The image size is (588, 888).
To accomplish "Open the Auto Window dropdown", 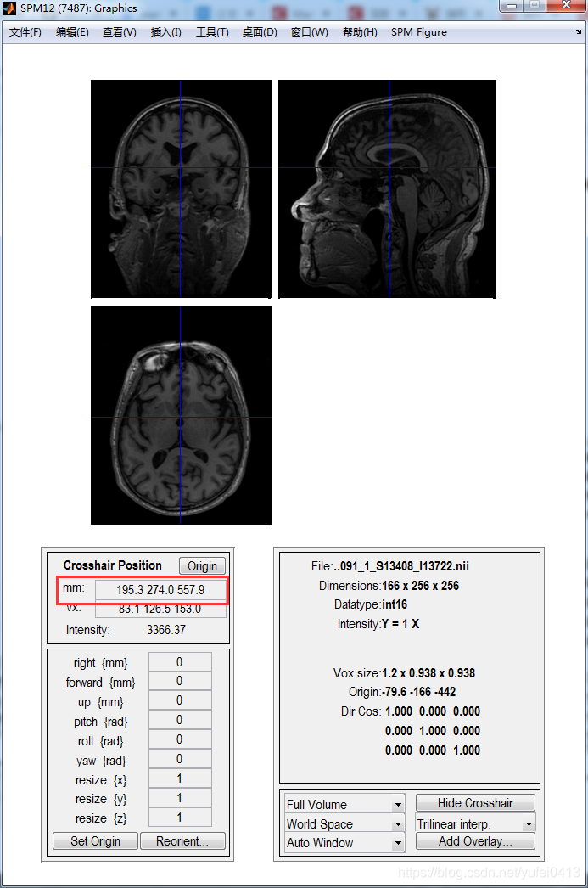I will pos(344,843).
